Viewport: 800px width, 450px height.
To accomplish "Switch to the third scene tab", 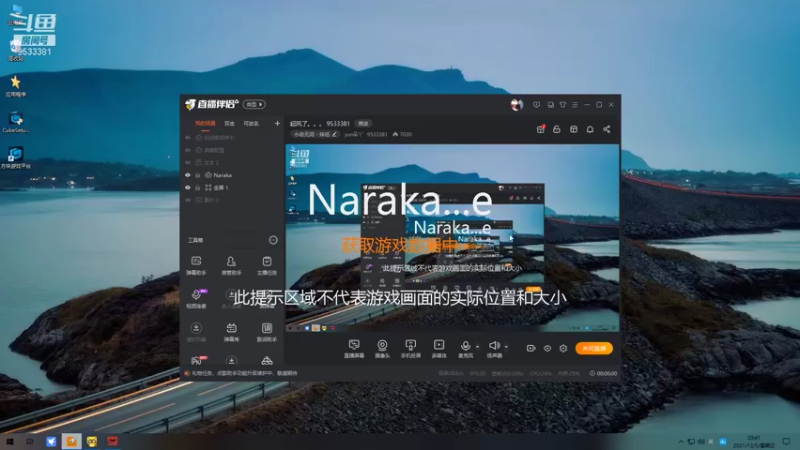I will coord(251,123).
